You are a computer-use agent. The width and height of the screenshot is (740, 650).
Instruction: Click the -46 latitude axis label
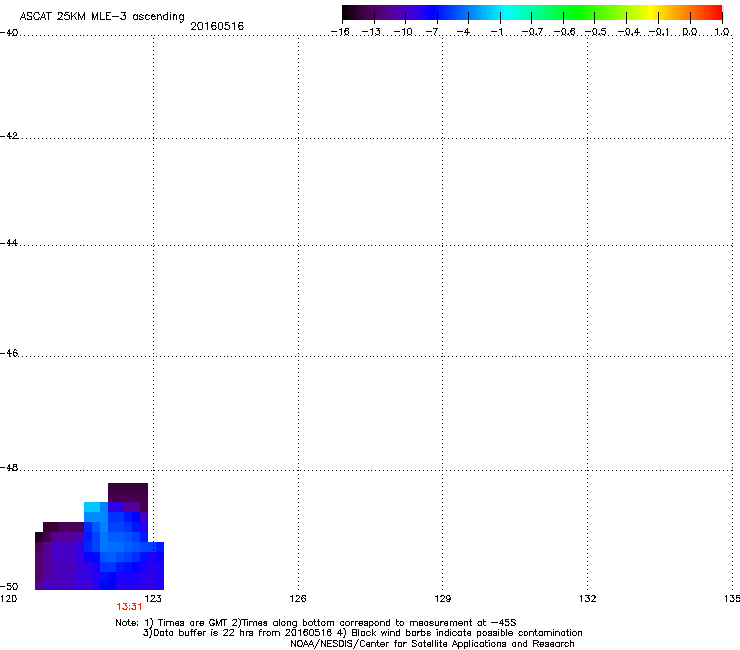click(9, 354)
